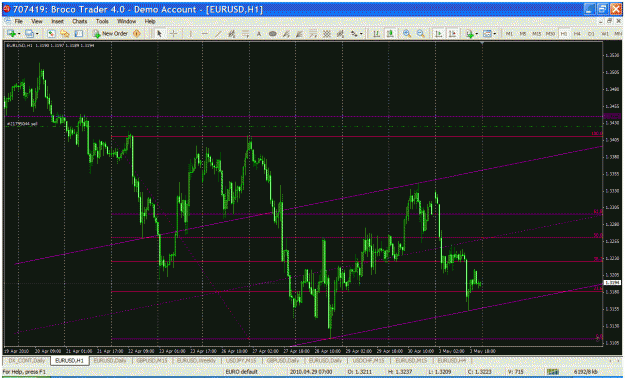Switch to H4 timeframe
Viewport: 625px width, 378px height.
(x=578, y=34)
